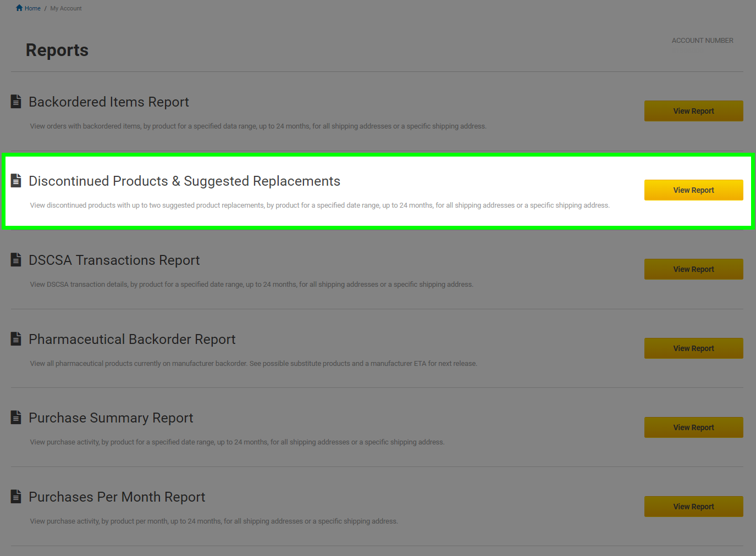Click document icon beside Discontinued Products
Screen dimensions: 756x556
point(16,180)
